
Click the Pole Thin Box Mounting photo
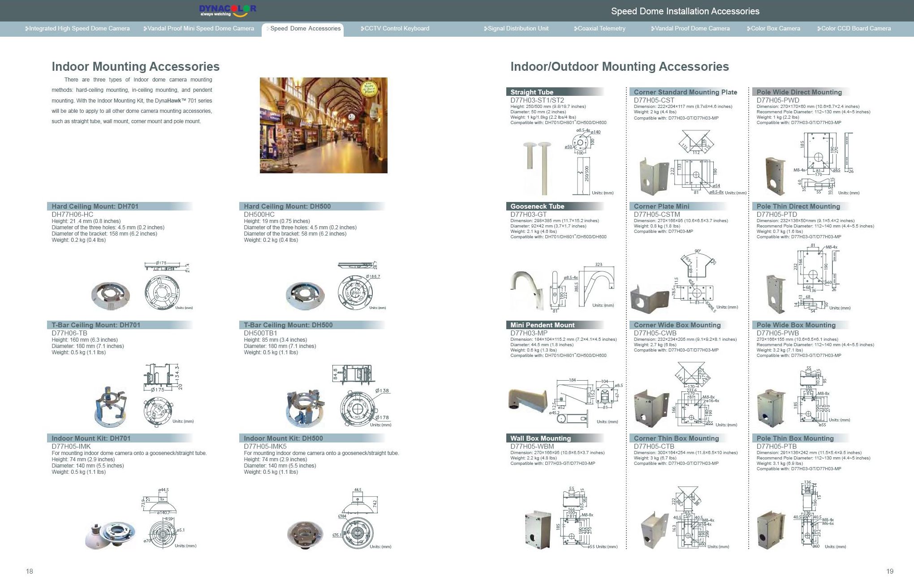coord(771,530)
